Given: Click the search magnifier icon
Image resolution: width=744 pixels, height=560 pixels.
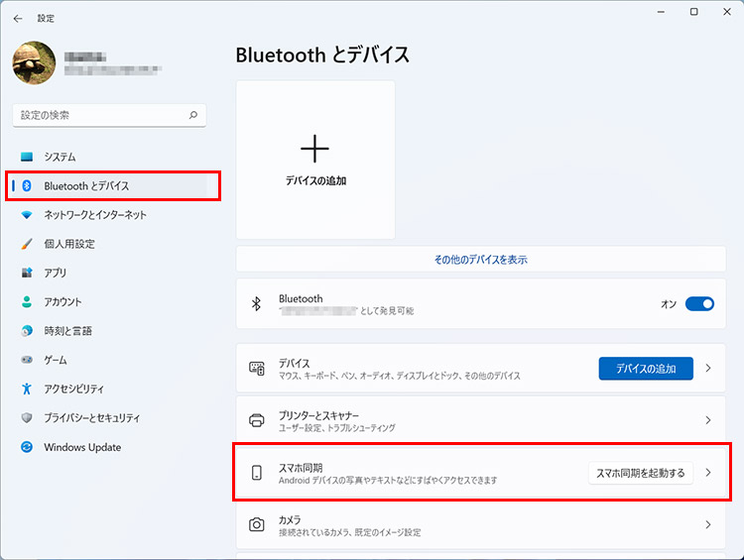Looking at the screenshot, I should coord(193,115).
